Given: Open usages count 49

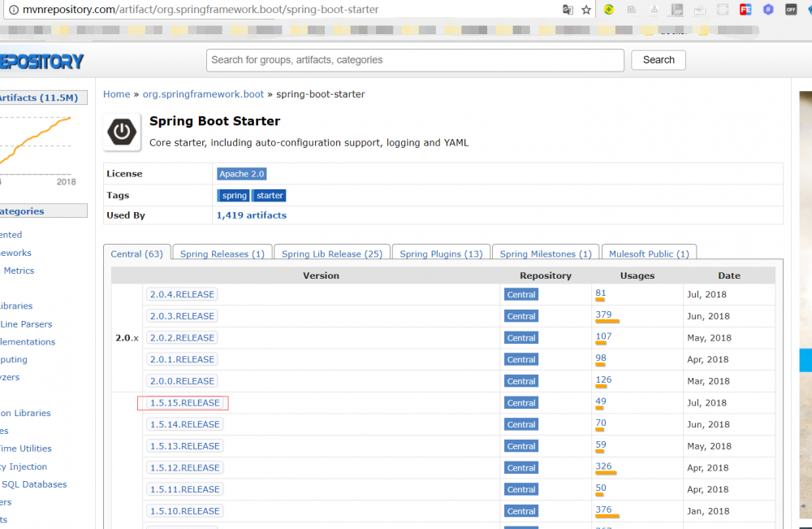Looking at the screenshot, I should (601, 401).
